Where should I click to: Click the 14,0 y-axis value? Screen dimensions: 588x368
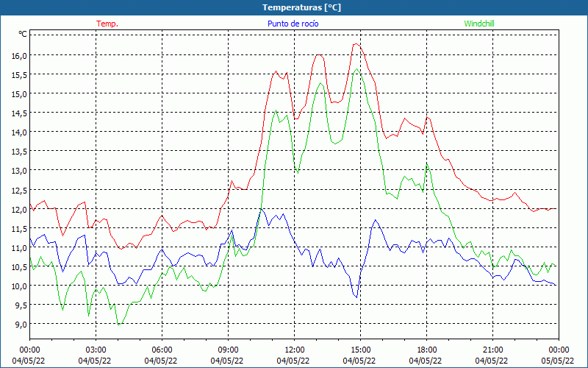(x=19, y=132)
